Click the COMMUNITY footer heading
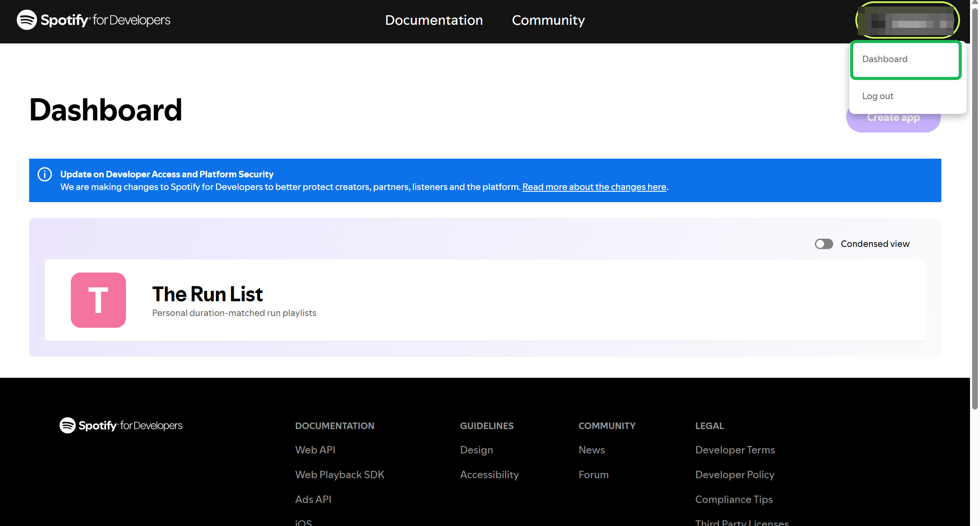The image size is (980, 526). click(x=607, y=426)
